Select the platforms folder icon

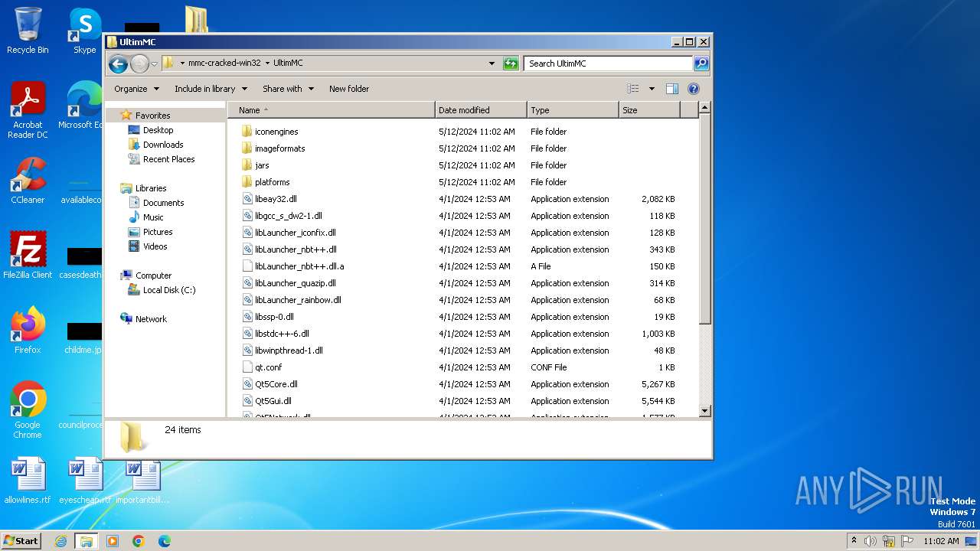pyautogui.click(x=247, y=182)
